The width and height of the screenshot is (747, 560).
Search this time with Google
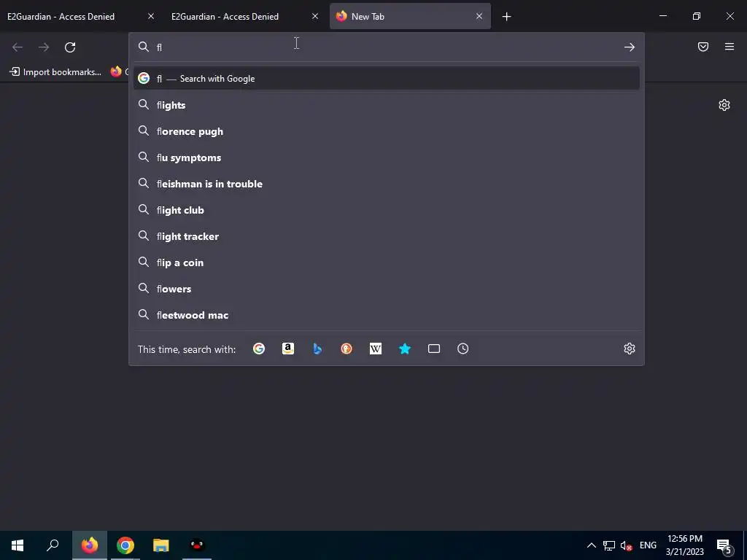coord(259,349)
